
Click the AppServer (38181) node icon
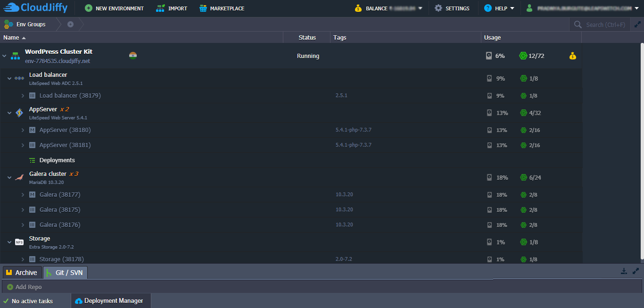[32, 145]
